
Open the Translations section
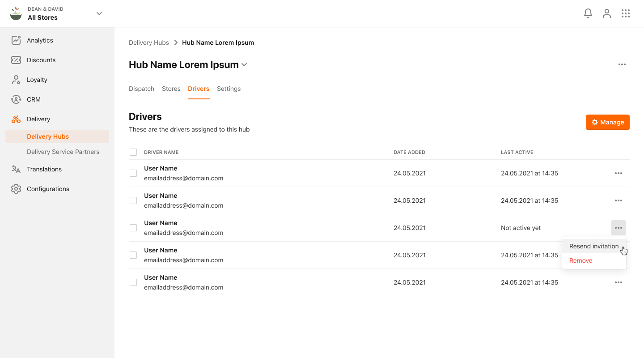pyautogui.click(x=44, y=169)
